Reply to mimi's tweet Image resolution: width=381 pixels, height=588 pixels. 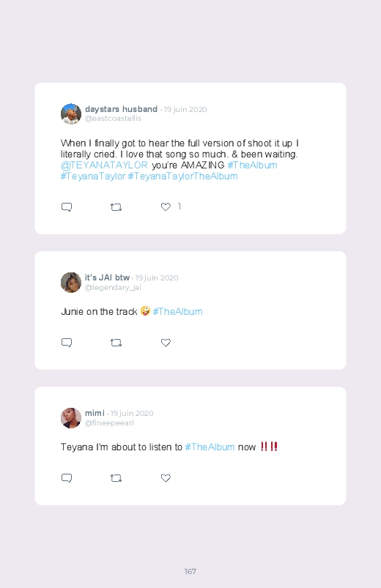[x=67, y=477]
